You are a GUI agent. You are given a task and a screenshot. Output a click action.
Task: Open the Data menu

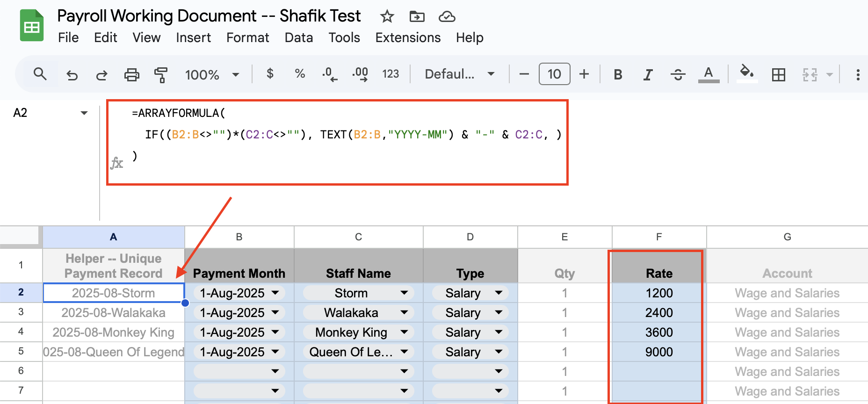pos(299,37)
